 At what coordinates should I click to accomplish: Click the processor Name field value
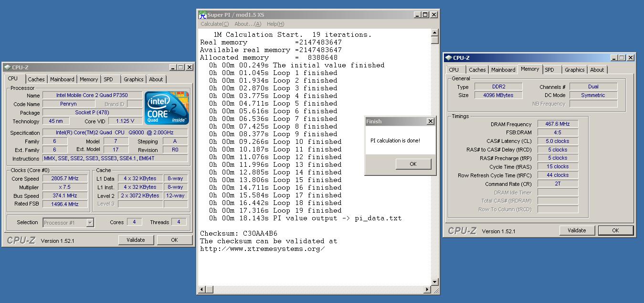(92, 95)
